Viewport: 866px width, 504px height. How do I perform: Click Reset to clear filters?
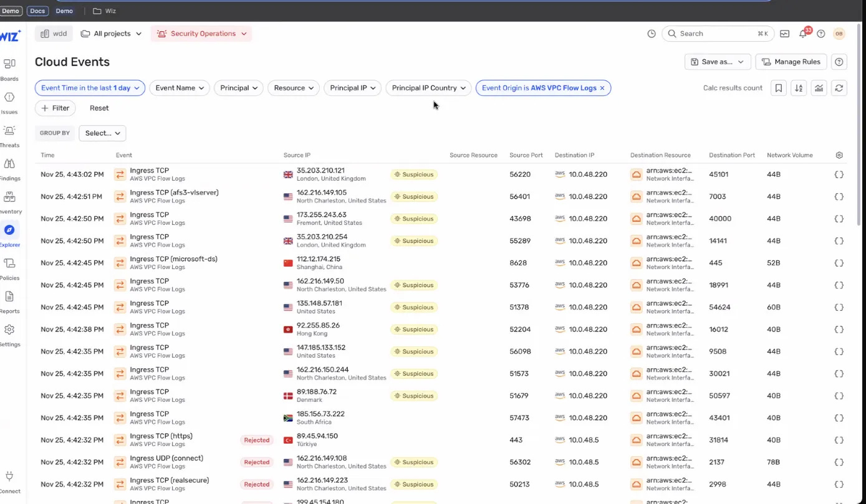pyautogui.click(x=99, y=108)
